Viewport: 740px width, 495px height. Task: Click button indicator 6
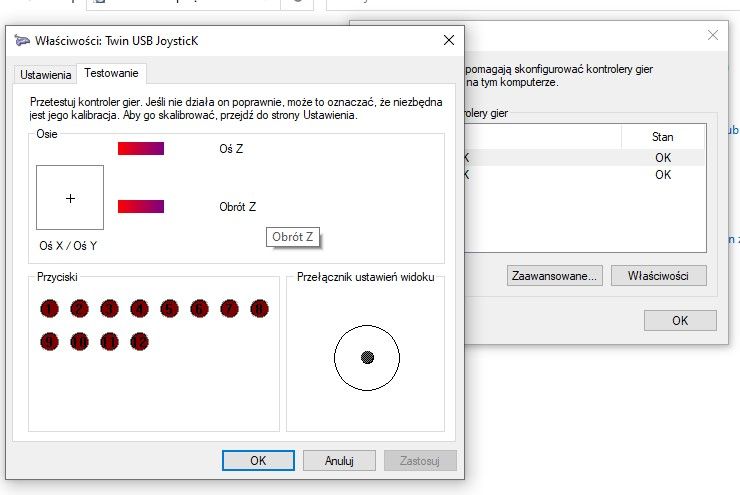point(199,309)
